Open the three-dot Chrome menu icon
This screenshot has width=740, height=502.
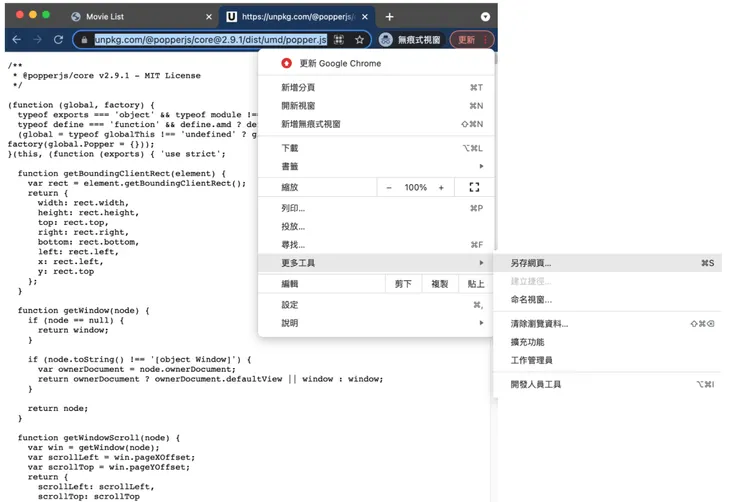coord(485,40)
